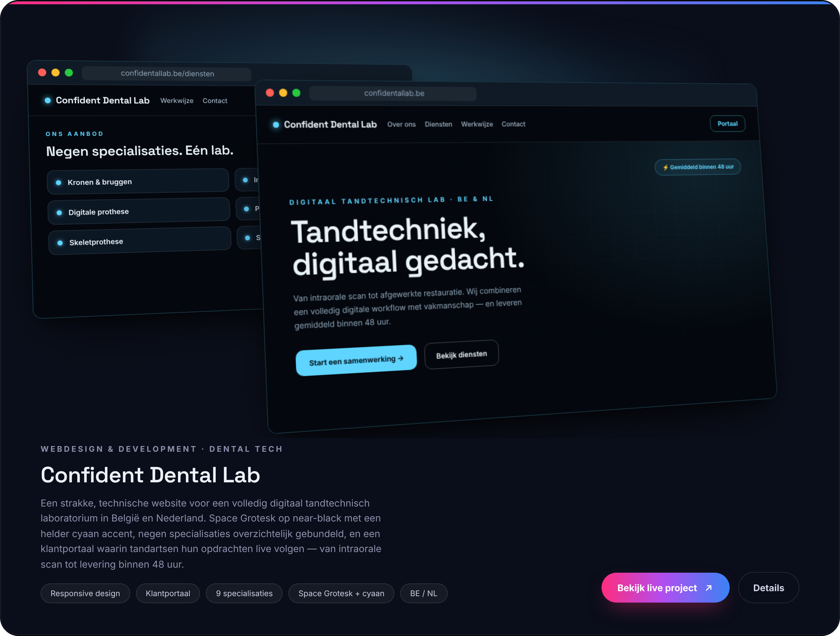Click the Space Grotesk + cyaan tag
This screenshot has width=840, height=636.
[341, 593]
